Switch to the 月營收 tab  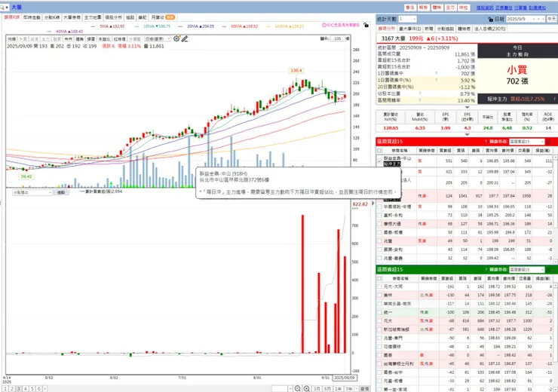click(x=162, y=17)
